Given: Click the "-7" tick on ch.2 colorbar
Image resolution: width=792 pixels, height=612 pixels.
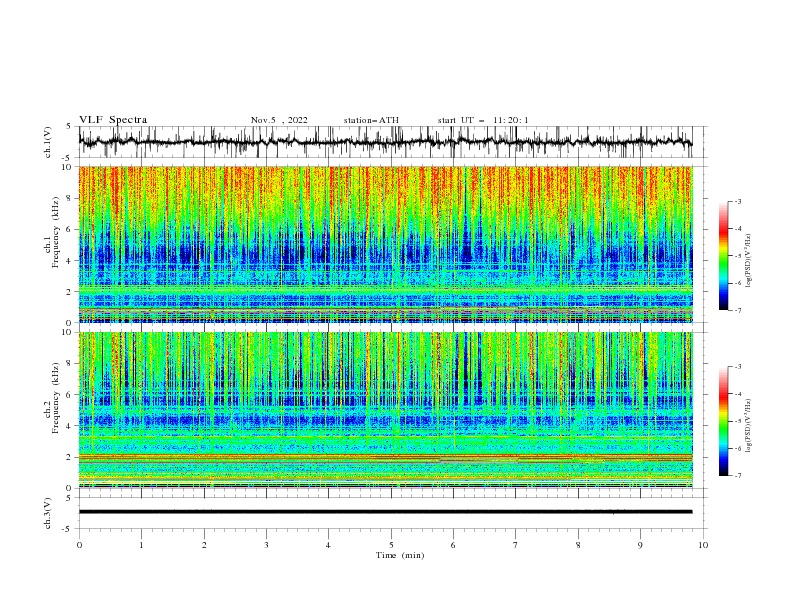Looking at the screenshot, I should [738, 476].
